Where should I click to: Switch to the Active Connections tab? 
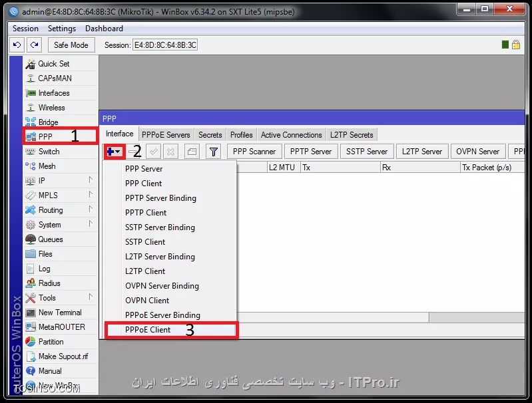click(291, 135)
